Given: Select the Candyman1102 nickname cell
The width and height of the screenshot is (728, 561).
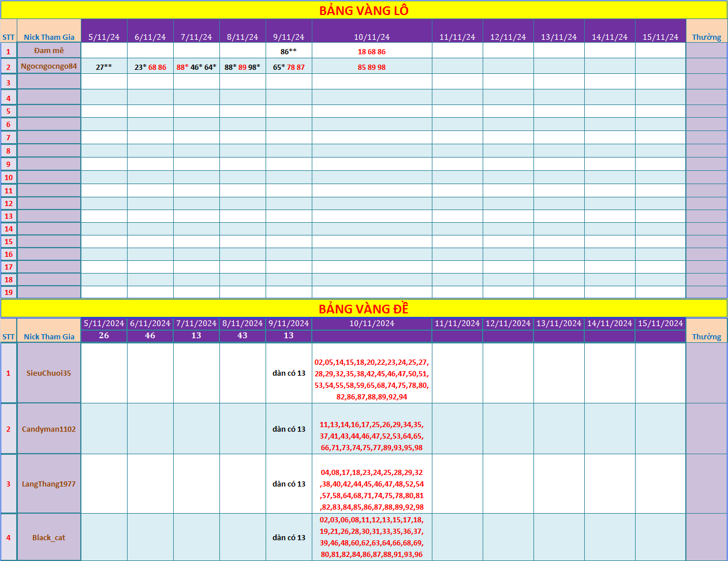Looking at the screenshot, I should pos(49,429).
